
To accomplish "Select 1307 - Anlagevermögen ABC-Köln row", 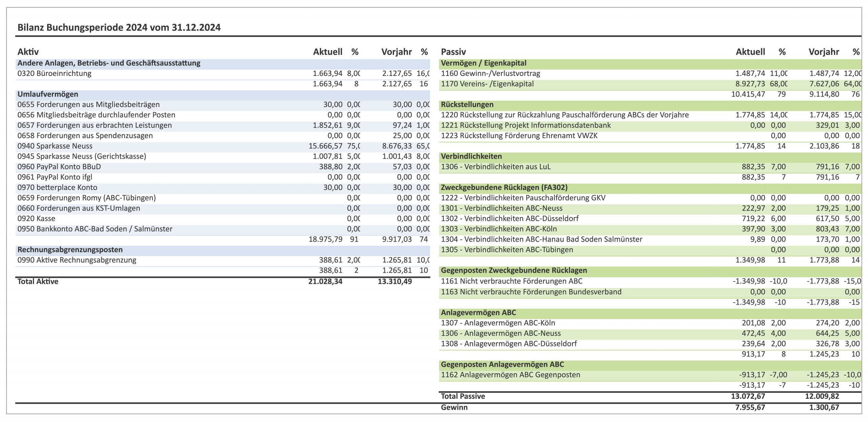I will click(650, 323).
